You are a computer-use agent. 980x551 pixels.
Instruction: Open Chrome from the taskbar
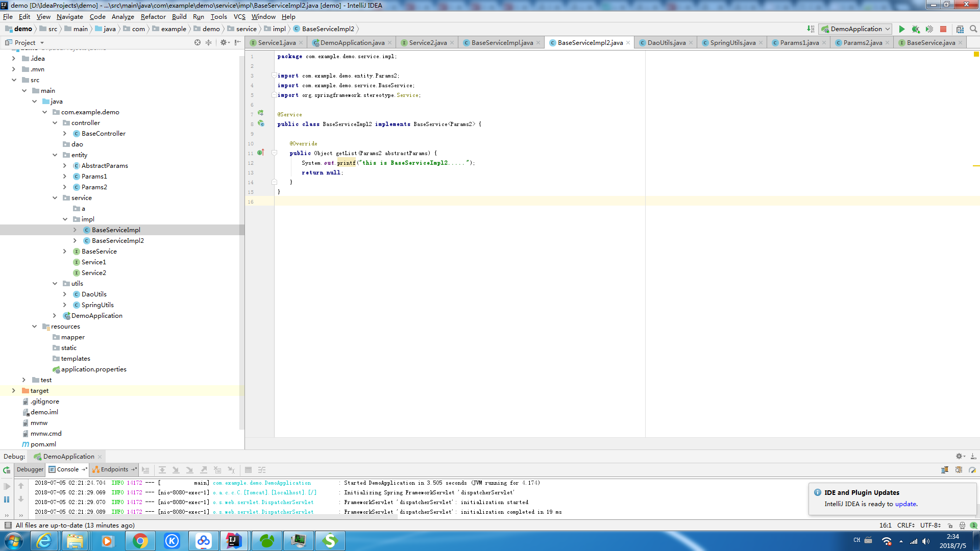[x=140, y=541]
